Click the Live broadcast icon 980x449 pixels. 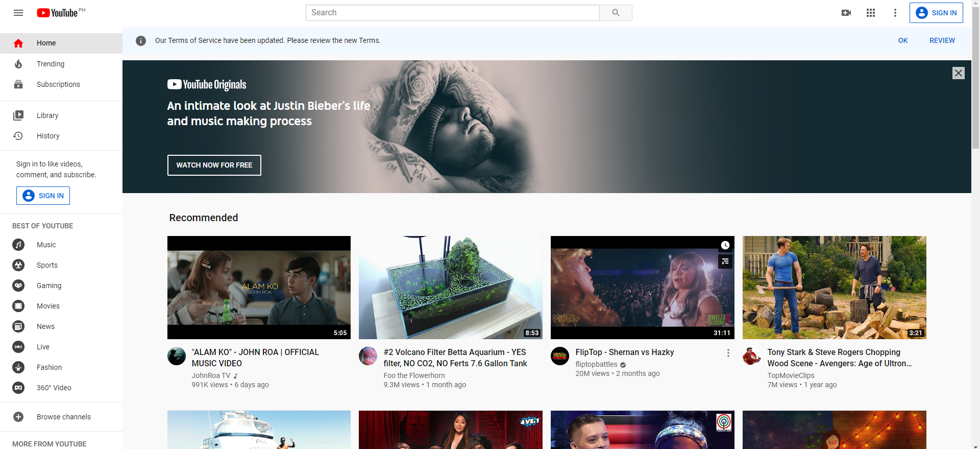click(x=18, y=347)
